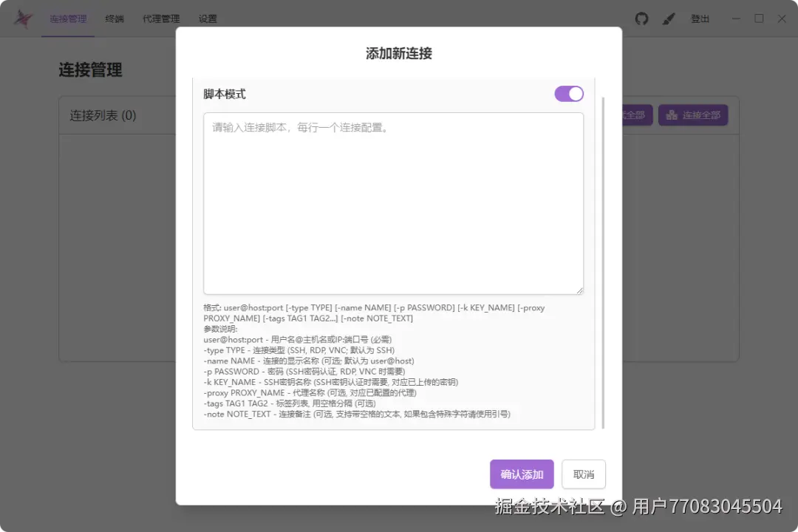
Task: Click the user@host:port required-parameter line
Action: pos(298,340)
